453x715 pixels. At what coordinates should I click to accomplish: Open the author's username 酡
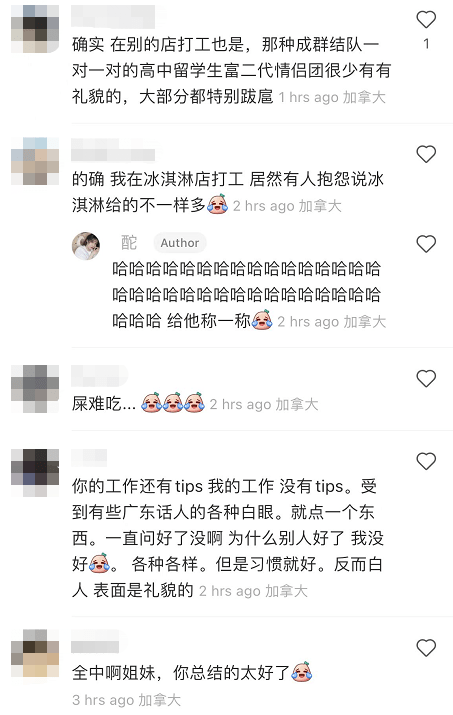129,243
